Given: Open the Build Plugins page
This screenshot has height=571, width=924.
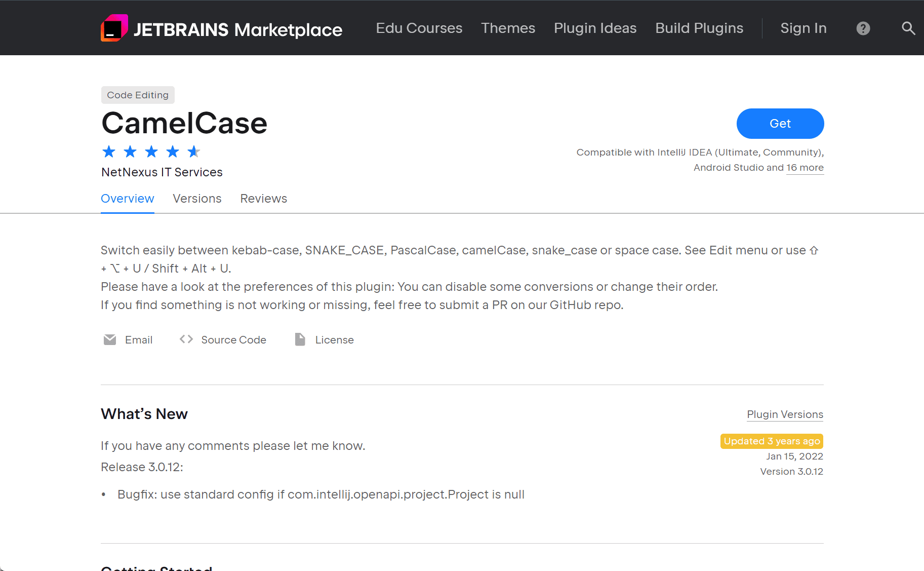Looking at the screenshot, I should 699,28.
